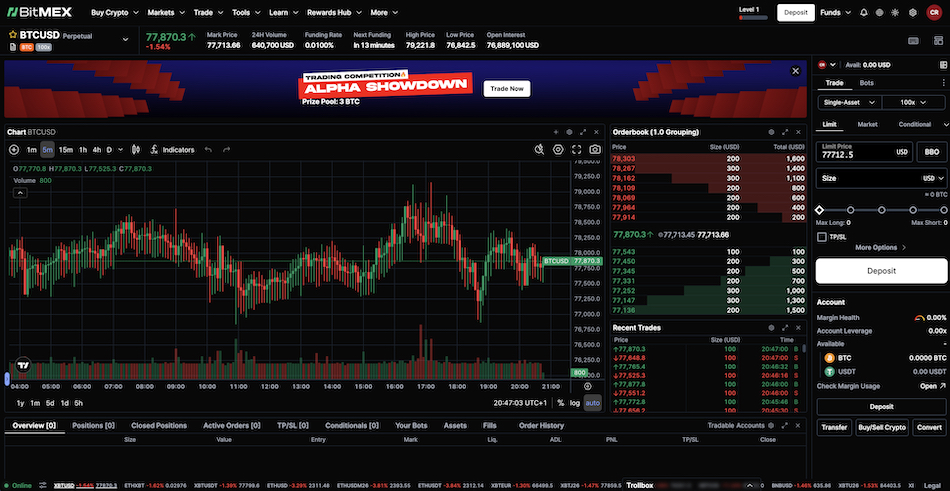Open the Indicators menu
Image resolution: width=950 pixels, height=491 pixels.
(173, 150)
